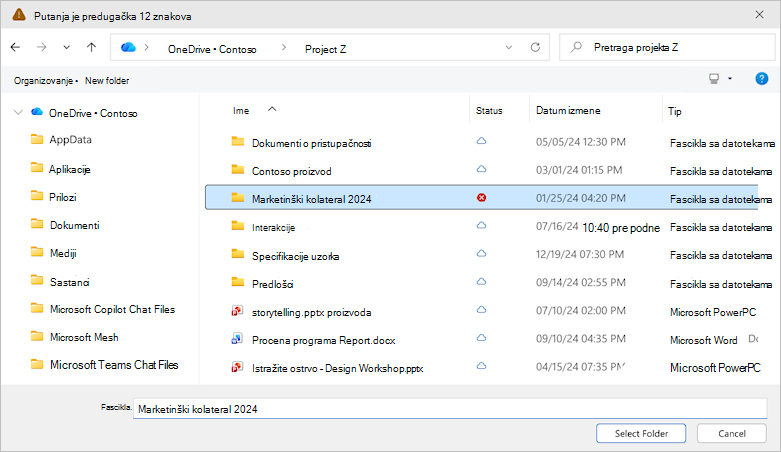Image resolution: width=781 pixels, height=452 pixels.
Task: Click PowerPoint file icon of storytelling.pptx
Action: coord(237,311)
